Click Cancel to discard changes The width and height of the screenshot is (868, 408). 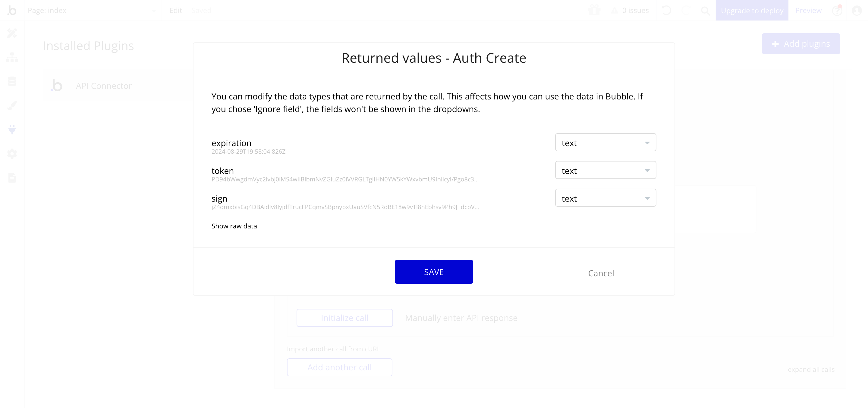(x=601, y=273)
